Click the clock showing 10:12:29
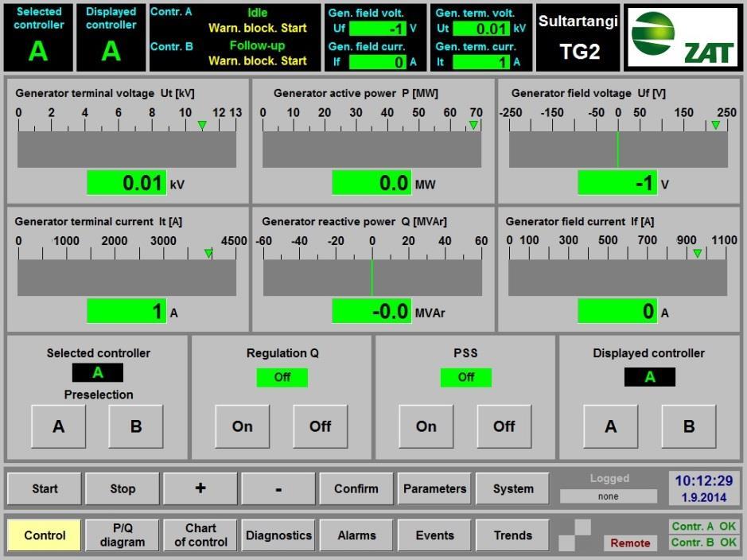This screenshot has width=747, height=560. pos(704,480)
